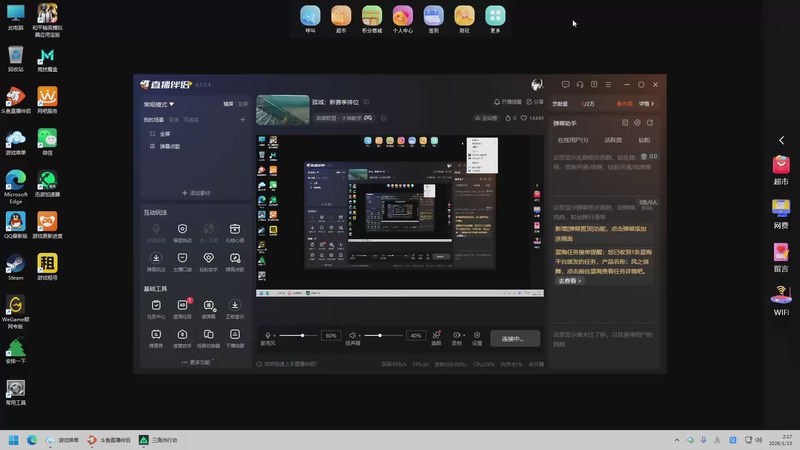Show hidden tray icons chevron

(x=677, y=440)
